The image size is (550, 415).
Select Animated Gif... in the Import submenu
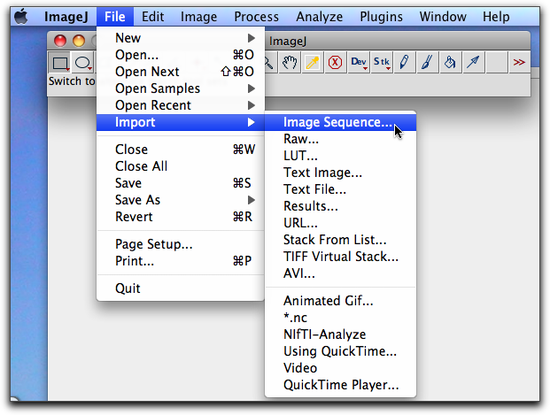tap(341, 301)
